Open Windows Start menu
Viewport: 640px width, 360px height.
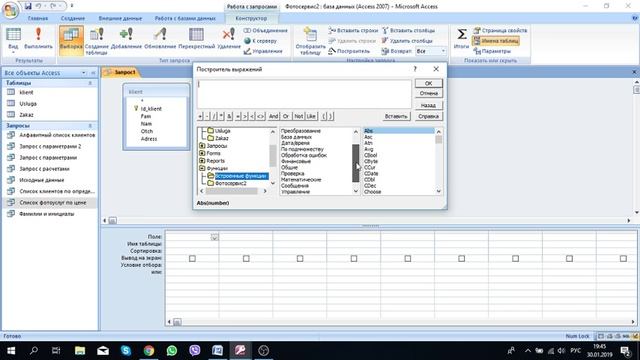(x=11, y=351)
